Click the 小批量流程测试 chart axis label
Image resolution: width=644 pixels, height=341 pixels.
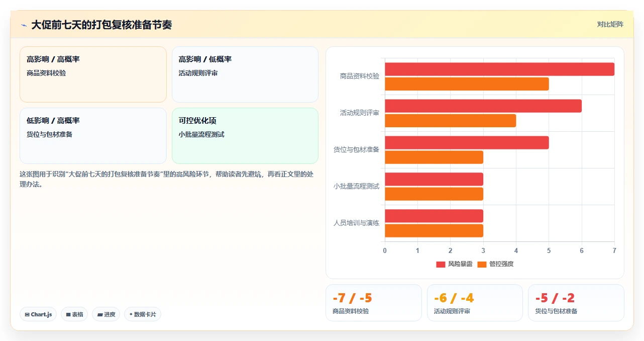[357, 186]
